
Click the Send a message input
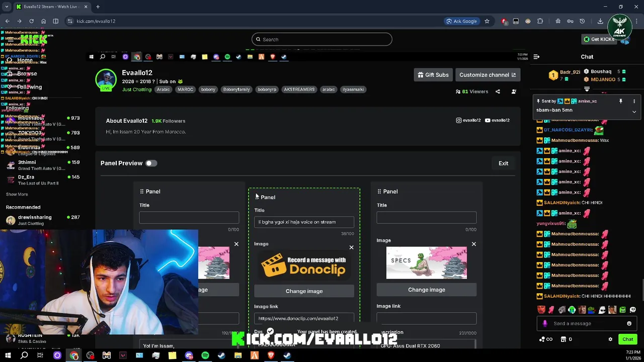click(x=586, y=323)
